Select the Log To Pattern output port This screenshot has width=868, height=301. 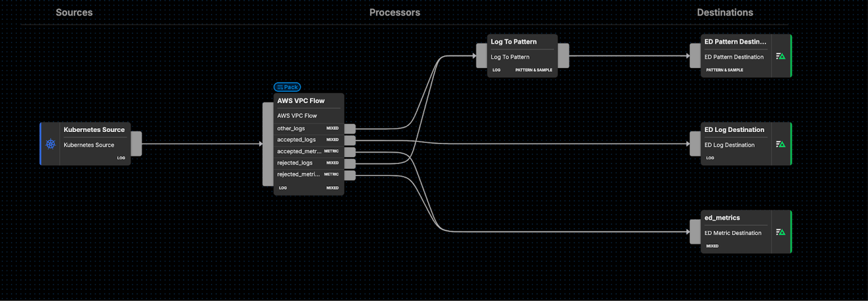(562, 55)
